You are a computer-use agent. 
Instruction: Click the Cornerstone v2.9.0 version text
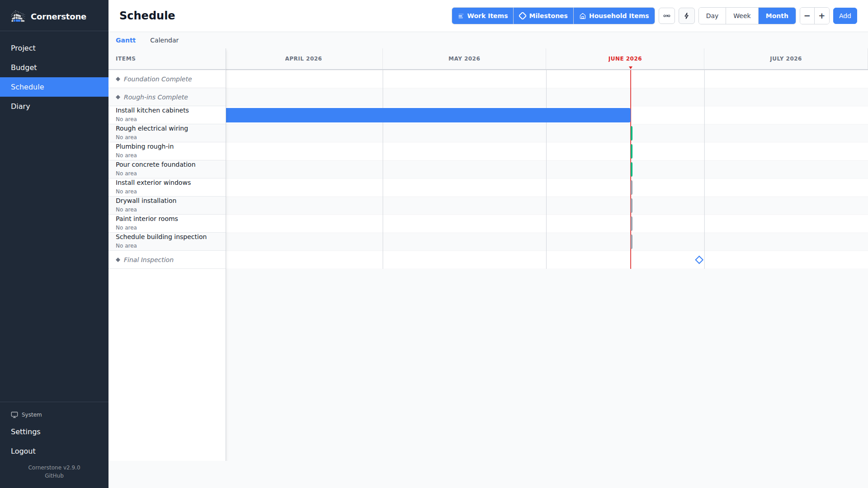[54, 468]
